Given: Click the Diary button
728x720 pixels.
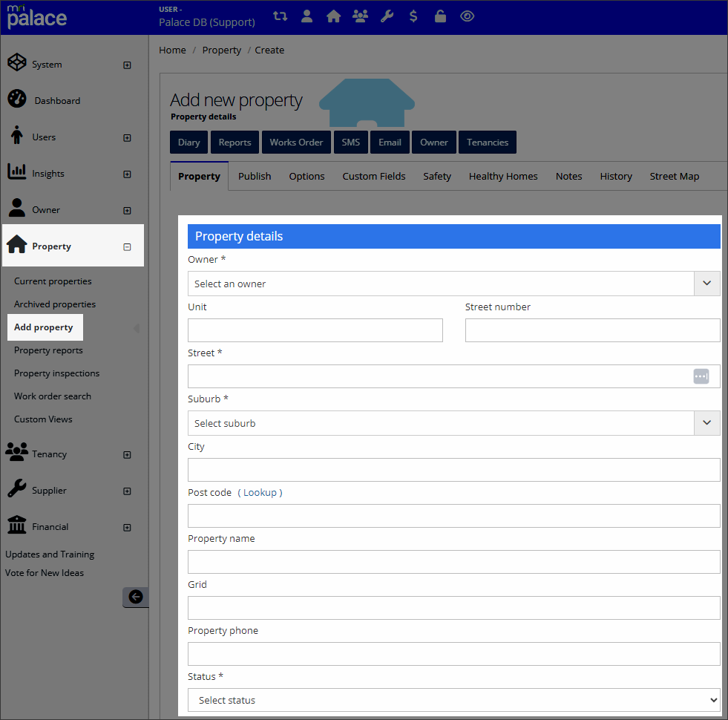Looking at the screenshot, I should point(189,142).
